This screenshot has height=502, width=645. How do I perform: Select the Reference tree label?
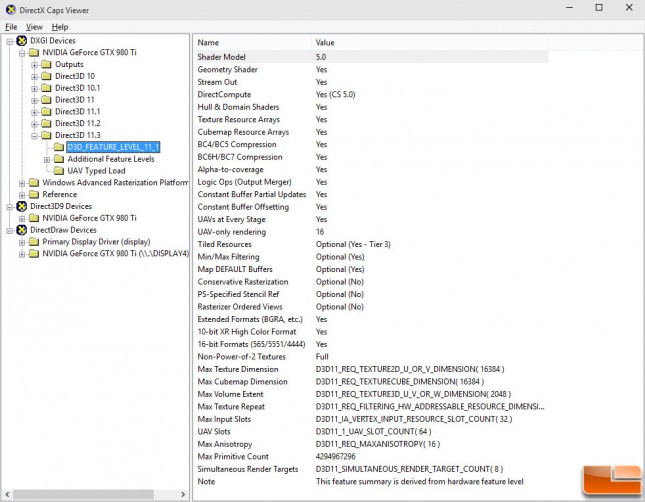tap(60, 195)
